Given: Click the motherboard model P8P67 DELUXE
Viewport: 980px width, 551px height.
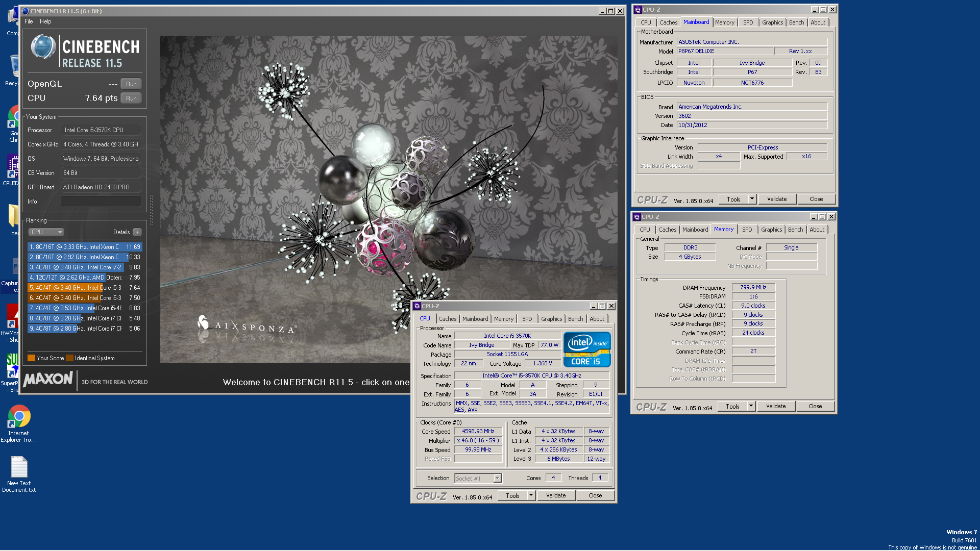Looking at the screenshot, I should click(x=724, y=51).
